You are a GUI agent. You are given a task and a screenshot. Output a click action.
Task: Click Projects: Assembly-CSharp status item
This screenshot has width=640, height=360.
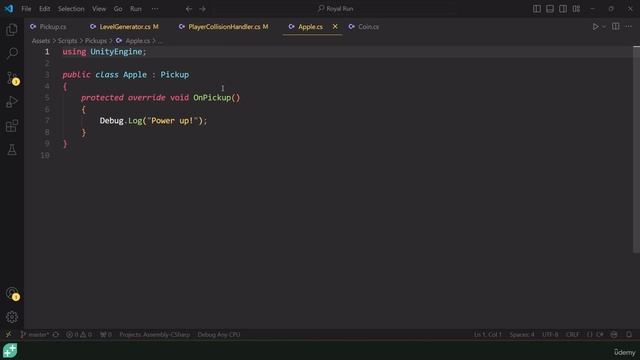[x=155, y=335]
